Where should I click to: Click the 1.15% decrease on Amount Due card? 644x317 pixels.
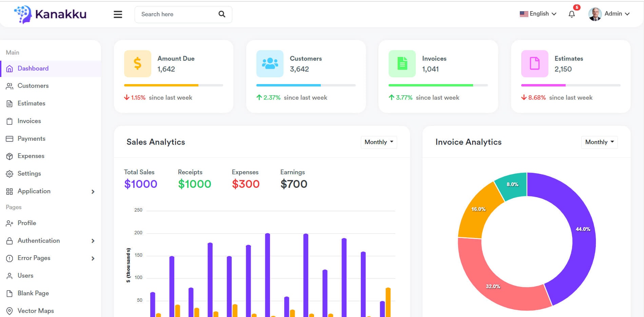[x=135, y=98]
